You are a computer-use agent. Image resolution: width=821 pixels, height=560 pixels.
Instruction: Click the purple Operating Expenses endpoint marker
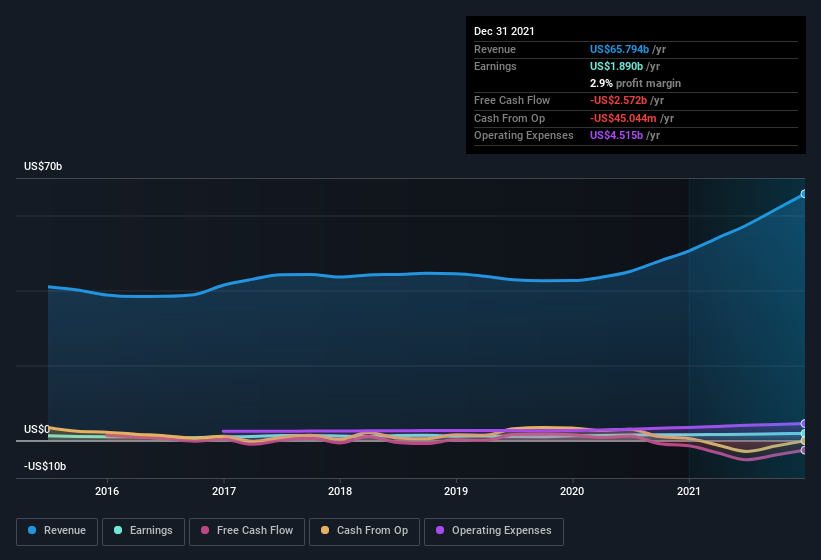(803, 424)
